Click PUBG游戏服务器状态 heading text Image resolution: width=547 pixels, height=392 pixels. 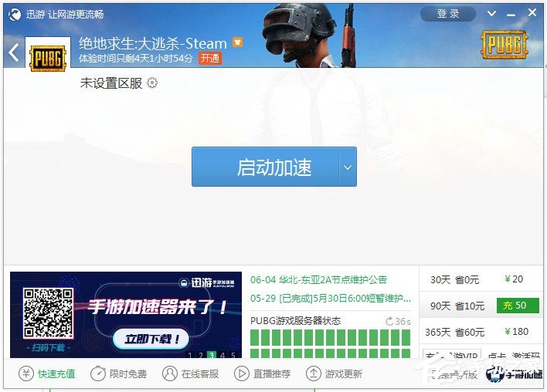click(x=295, y=321)
